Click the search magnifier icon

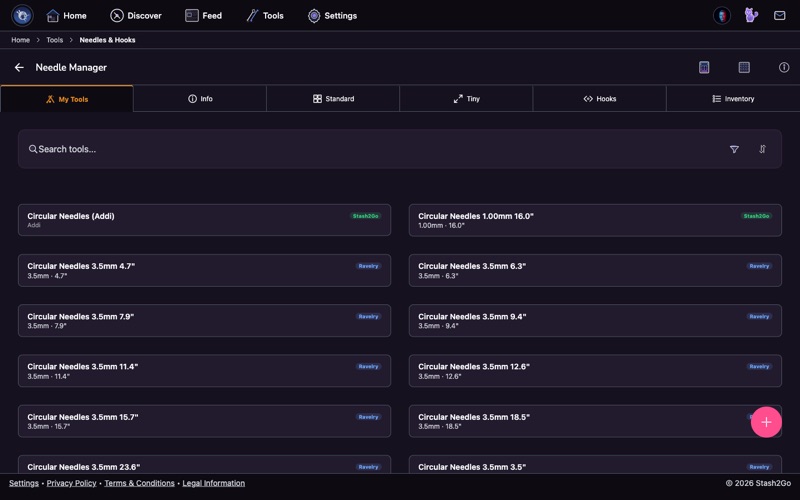click(33, 149)
